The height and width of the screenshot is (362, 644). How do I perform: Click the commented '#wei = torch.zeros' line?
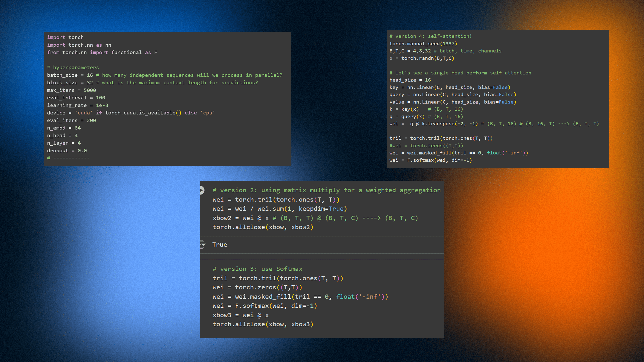click(x=426, y=146)
